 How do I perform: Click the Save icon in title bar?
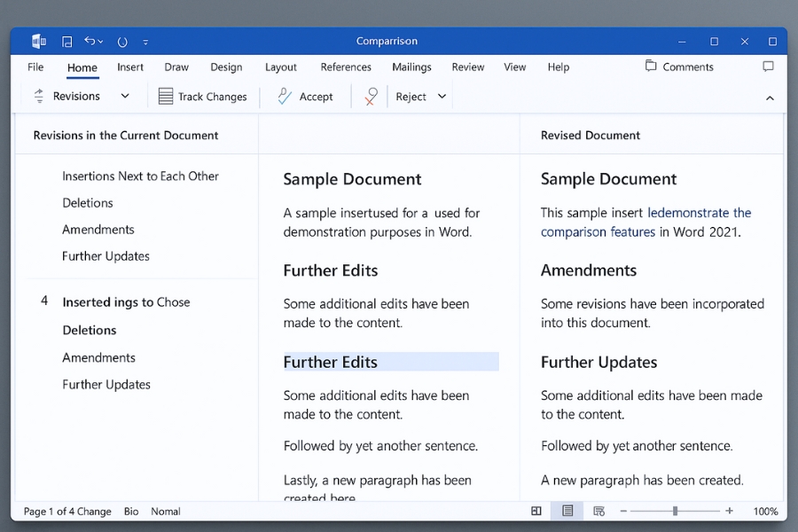coord(67,42)
